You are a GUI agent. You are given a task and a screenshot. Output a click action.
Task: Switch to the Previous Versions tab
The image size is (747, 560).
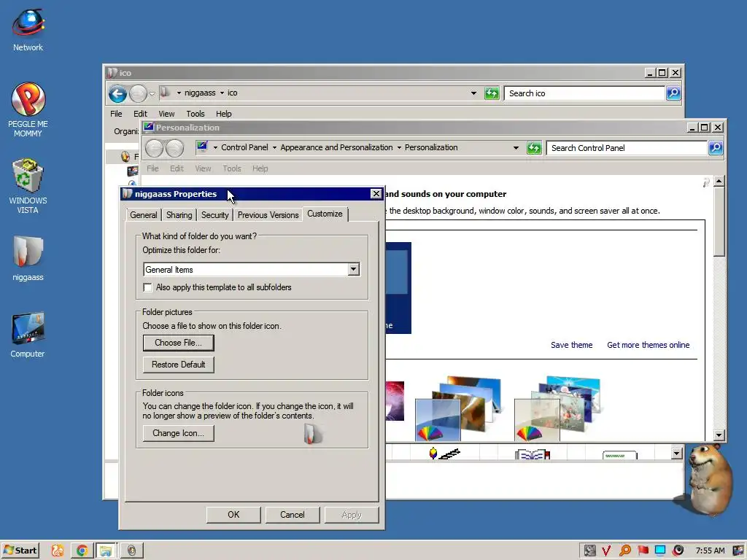click(268, 215)
